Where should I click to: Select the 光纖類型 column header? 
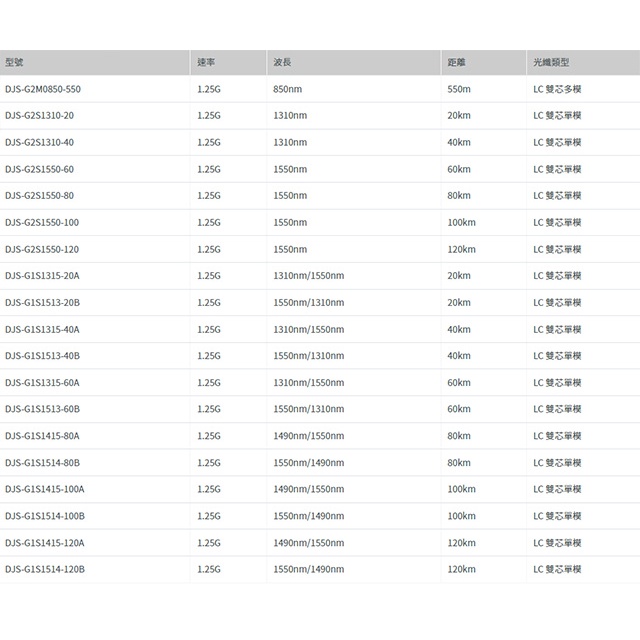[551, 62]
